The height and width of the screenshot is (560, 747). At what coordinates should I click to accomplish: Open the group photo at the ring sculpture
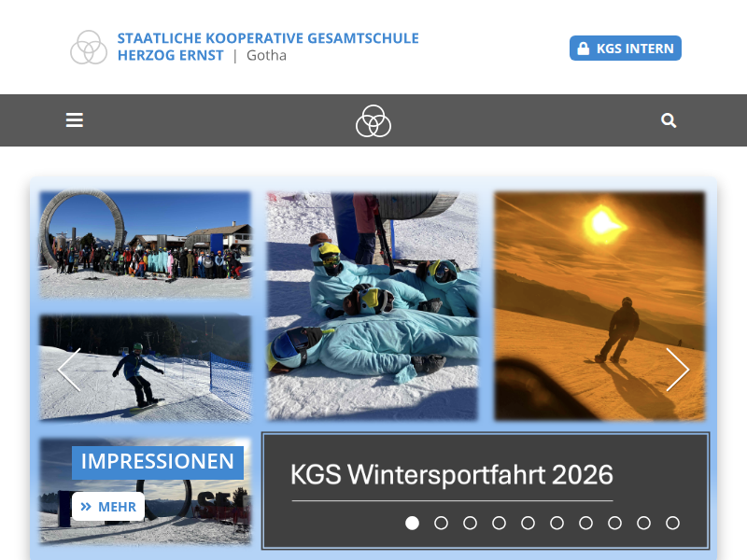(145, 245)
